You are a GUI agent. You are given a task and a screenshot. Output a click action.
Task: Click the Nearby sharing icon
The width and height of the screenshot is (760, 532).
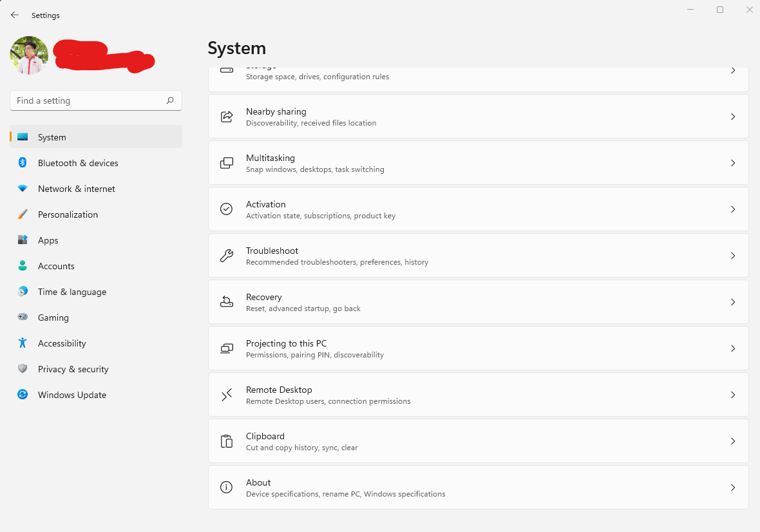(227, 117)
